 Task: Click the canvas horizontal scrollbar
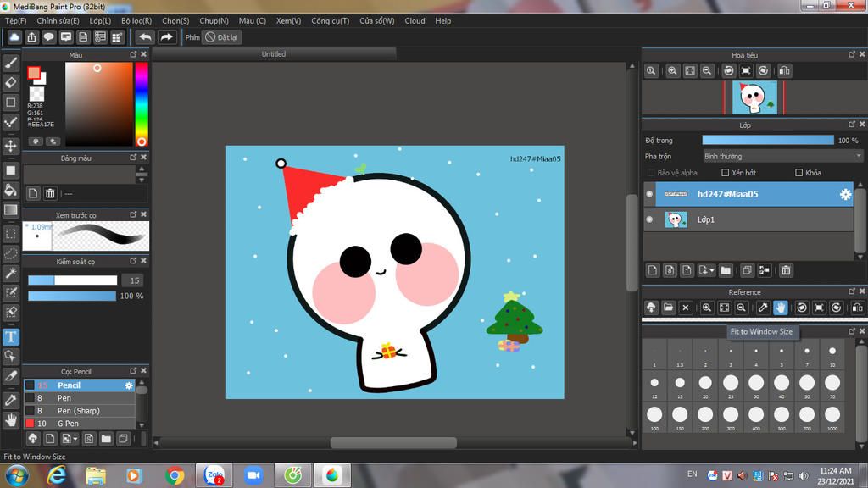(x=393, y=442)
